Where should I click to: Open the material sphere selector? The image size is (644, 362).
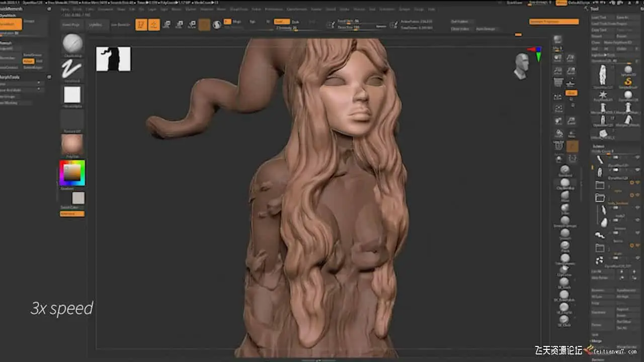click(x=72, y=145)
